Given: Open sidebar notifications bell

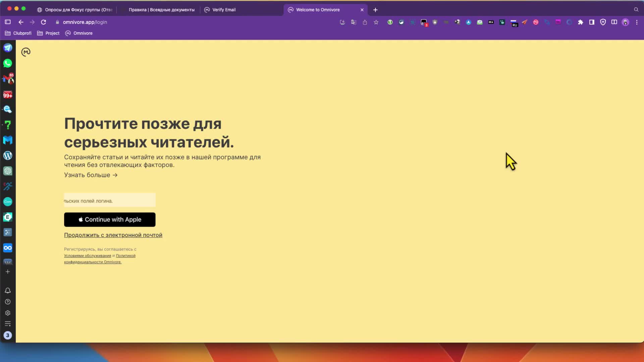Looking at the screenshot, I should pyautogui.click(x=8, y=291).
